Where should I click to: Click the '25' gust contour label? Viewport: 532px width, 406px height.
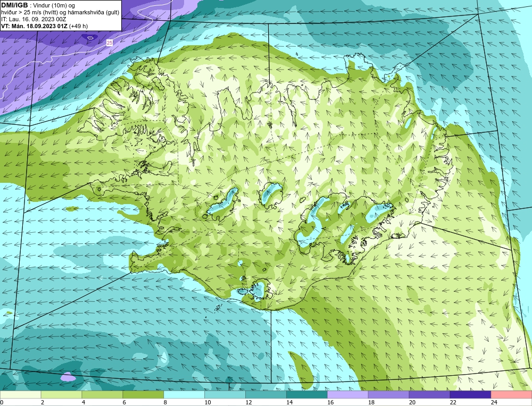pos(110,43)
